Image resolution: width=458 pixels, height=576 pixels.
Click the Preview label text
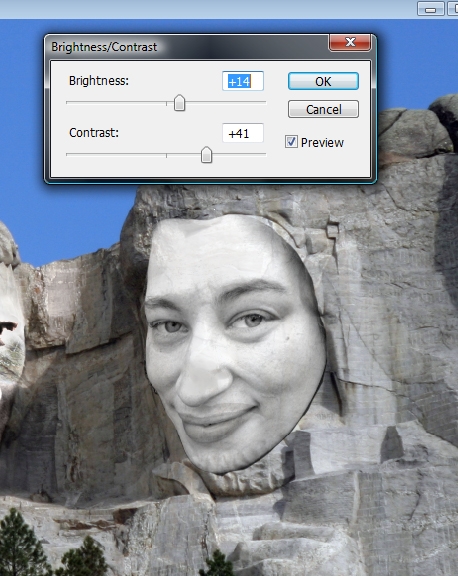(322, 143)
